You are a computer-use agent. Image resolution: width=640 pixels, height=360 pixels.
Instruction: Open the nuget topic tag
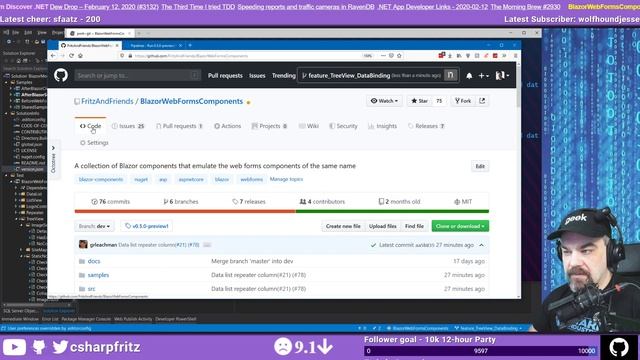141,180
